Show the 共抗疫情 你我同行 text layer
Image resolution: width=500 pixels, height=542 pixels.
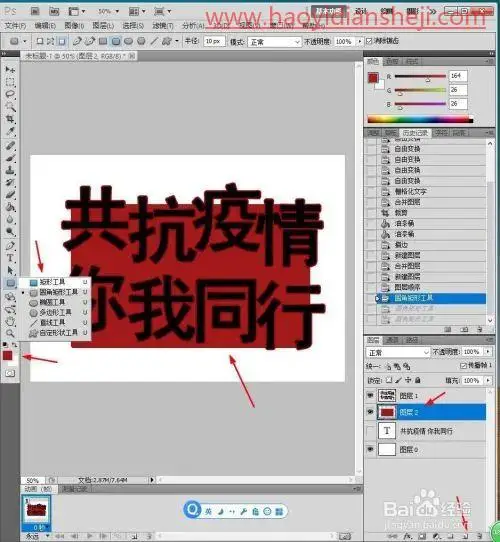(x=370, y=431)
